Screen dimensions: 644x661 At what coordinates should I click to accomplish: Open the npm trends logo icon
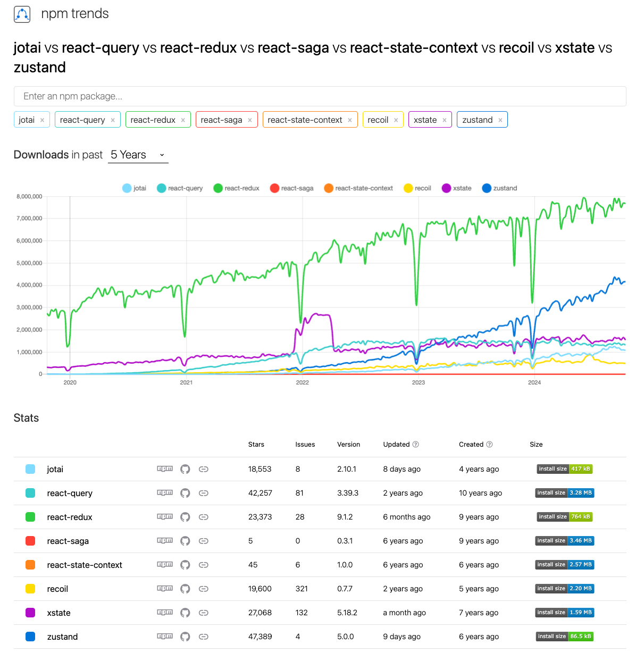coord(22,14)
